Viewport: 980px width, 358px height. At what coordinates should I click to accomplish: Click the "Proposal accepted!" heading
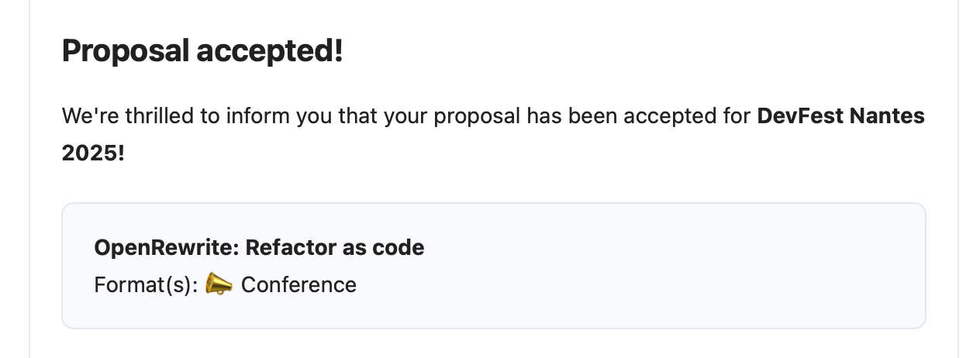tap(202, 51)
